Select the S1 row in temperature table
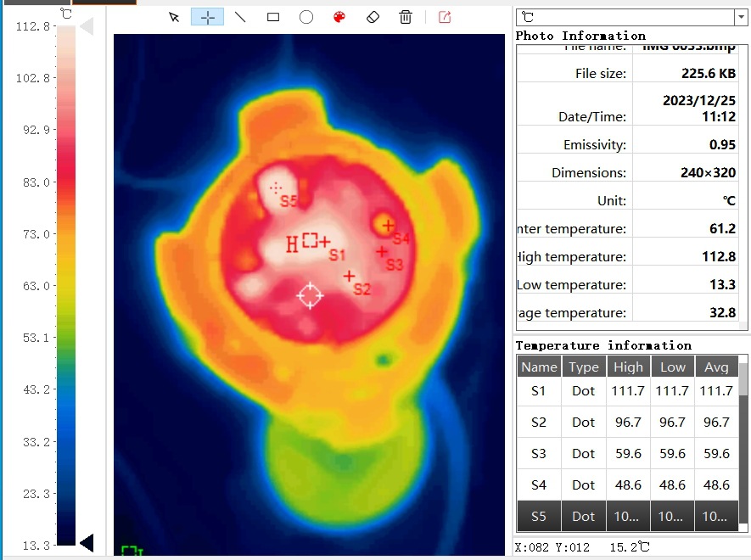This screenshot has width=751, height=560. click(627, 391)
